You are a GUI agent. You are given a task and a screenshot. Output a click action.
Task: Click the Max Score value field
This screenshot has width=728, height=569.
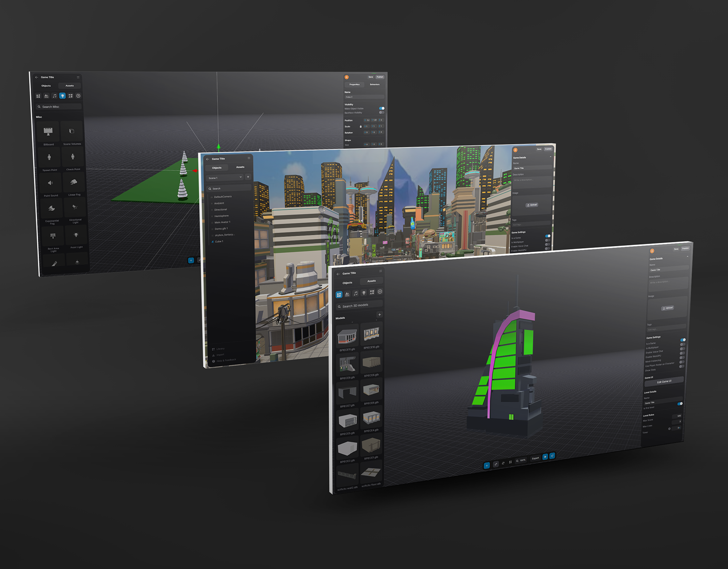[676, 416]
